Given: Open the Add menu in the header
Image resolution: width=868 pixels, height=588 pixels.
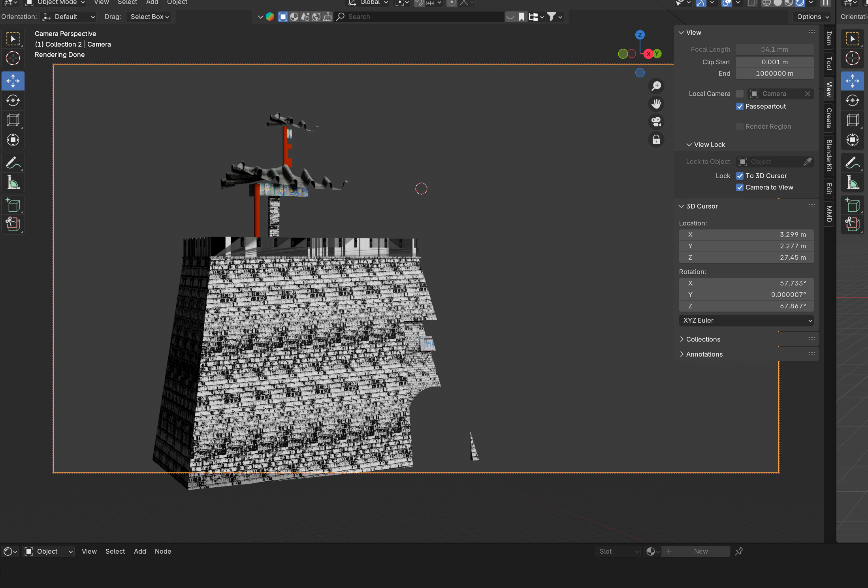Looking at the screenshot, I should pyautogui.click(x=152, y=3).
